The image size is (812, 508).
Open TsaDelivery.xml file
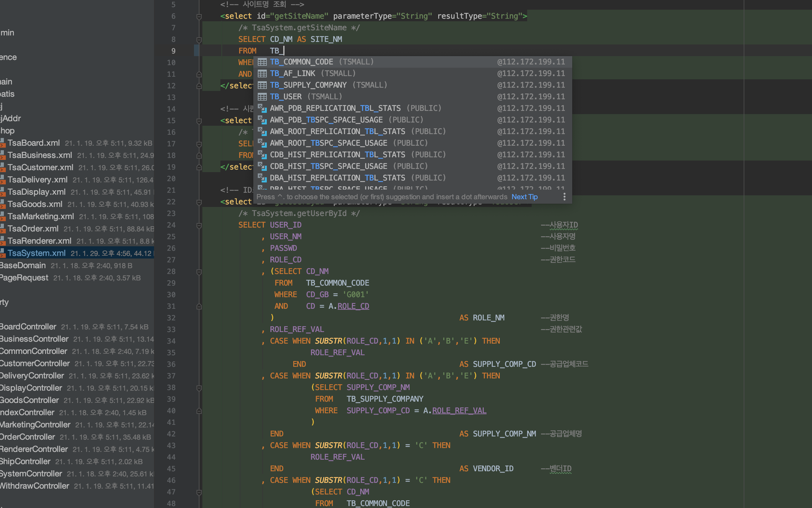[x=77, y=180]
